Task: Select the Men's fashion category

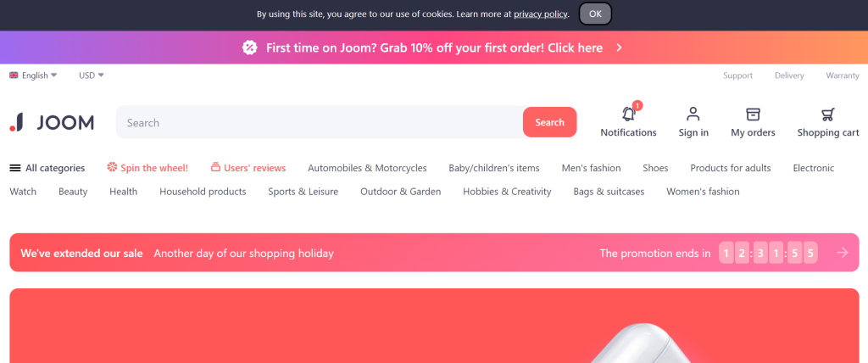Action: pyautogui.click(x=591, y=168)
